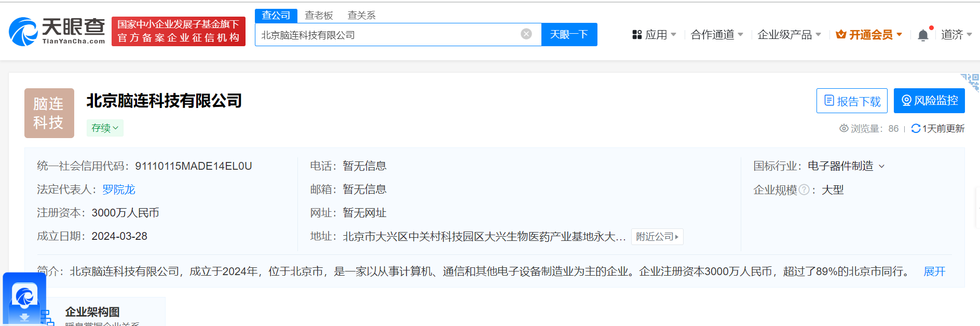This screenshot has height=326, width=980.
Task: Open the 道济 user account dropdown
Action: (x=957, y=35)
